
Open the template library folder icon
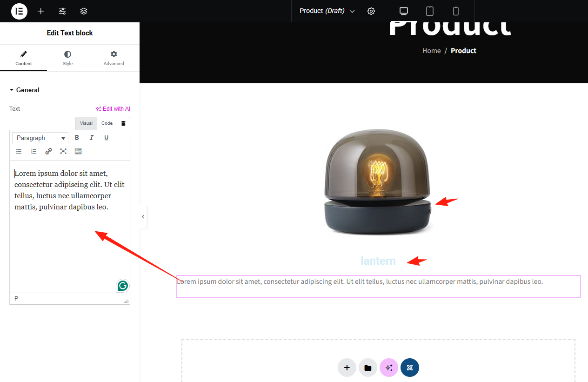click(368, 368)
